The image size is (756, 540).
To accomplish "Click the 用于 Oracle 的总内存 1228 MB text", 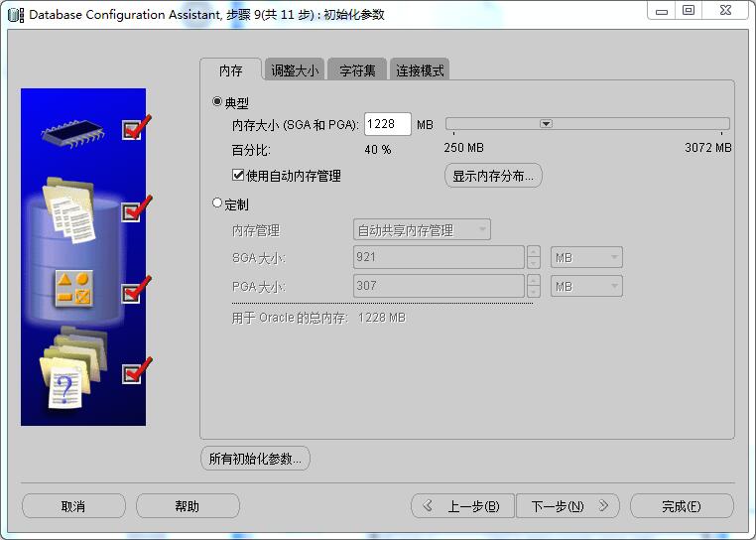I will 318,318.
